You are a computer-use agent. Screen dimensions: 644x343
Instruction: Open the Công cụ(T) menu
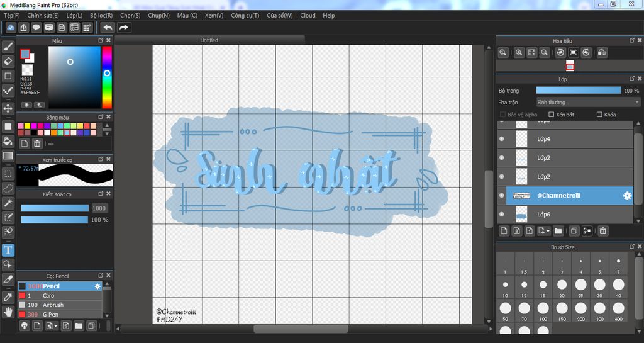pos(245,15)
